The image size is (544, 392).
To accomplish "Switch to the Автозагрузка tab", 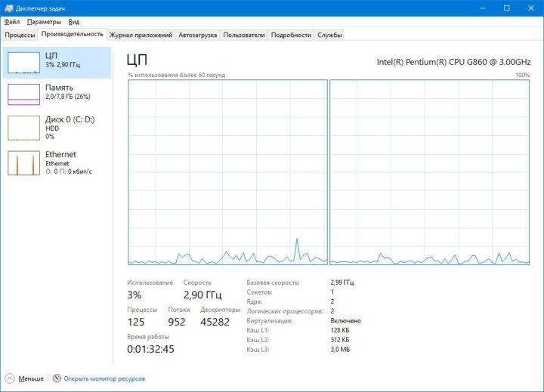I will [x=199, y=35].
